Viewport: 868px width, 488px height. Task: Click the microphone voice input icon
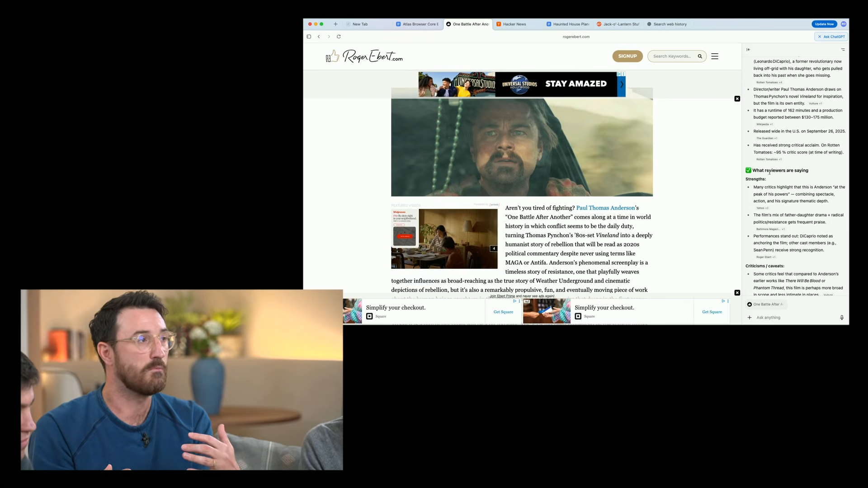[842, 318]
